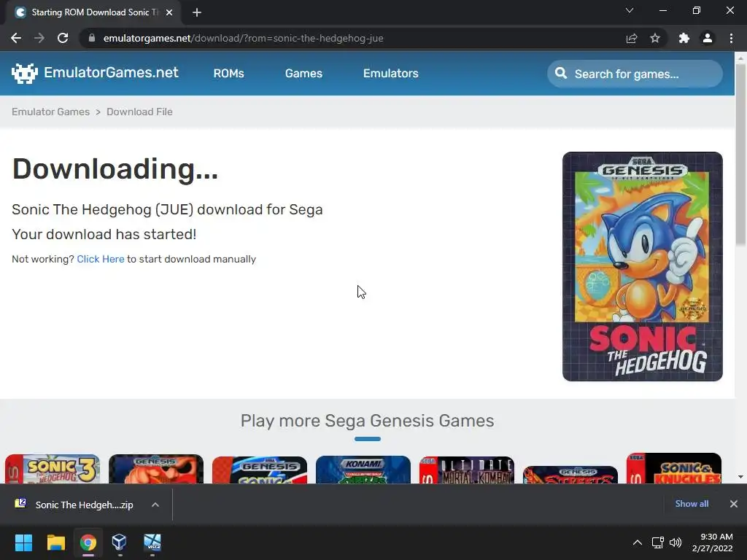Image resolution: width=747 pixels, height=560 pixels.
Task: Click the network tray icon
Action: click(657, 542)
